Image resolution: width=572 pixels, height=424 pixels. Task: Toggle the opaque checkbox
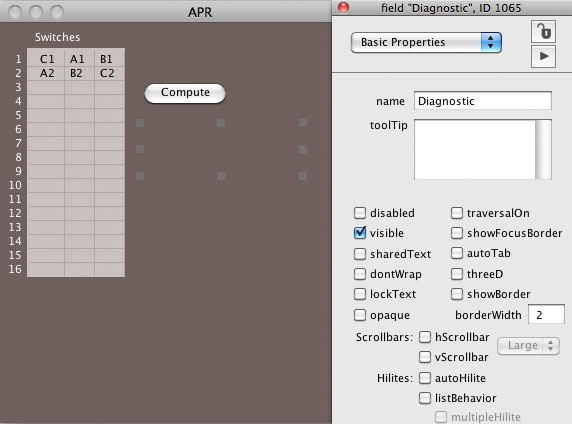(x=360, y=315)
